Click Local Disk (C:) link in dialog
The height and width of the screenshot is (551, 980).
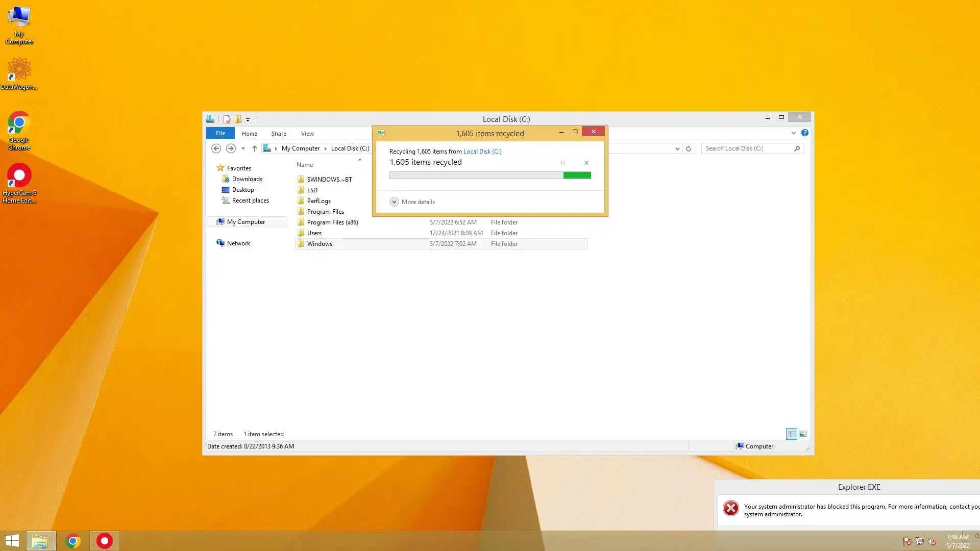coord(482,152)
